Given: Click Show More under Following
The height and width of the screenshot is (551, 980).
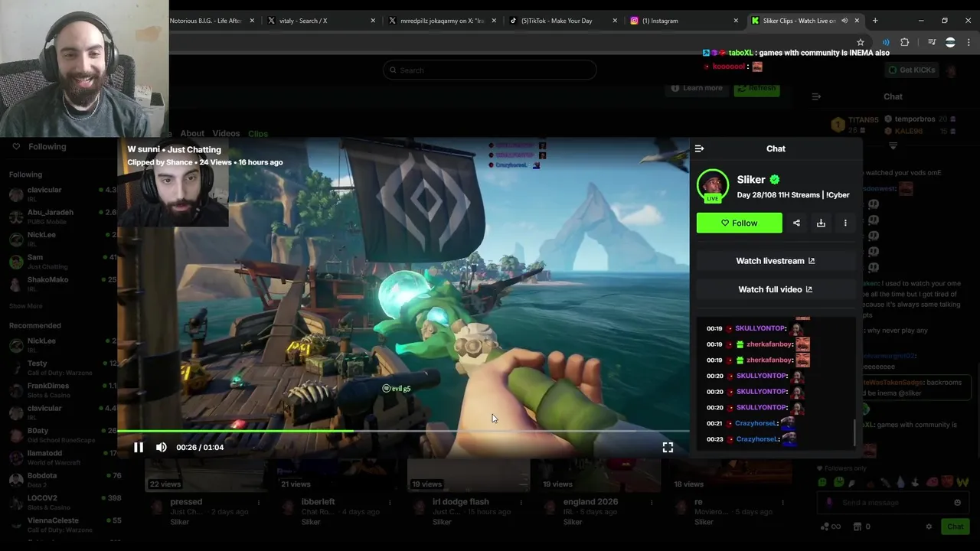Looking at the screenshot, I should point(26,306).
